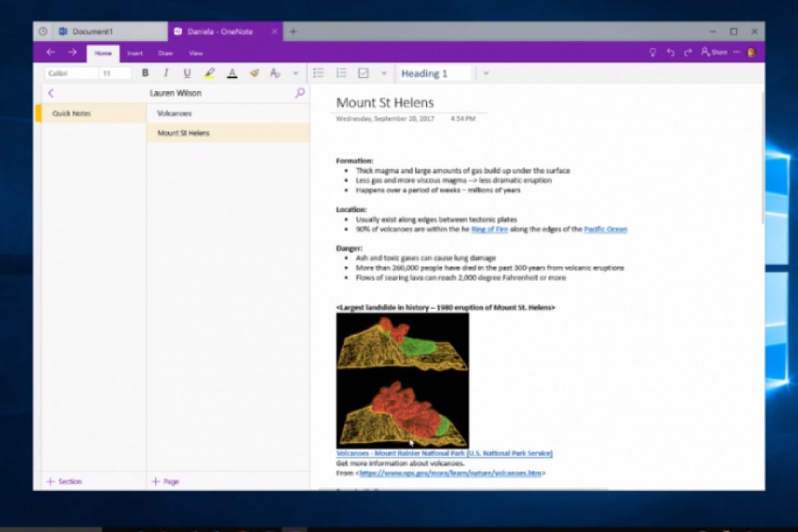Click the lightbulb Tell Me icon
The image size is (798, 532).
(652, 52)
